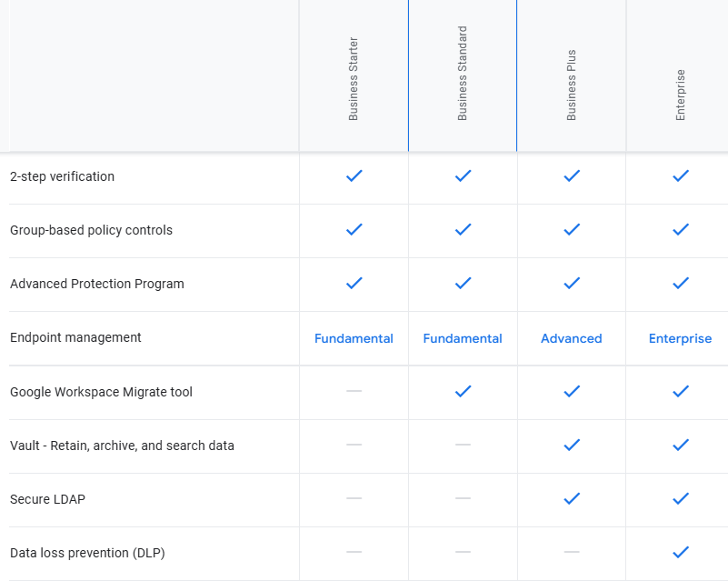Open the Advanced endpoint management link
The width and height of the screenshot is (728, 581).
tap(572, 338)
